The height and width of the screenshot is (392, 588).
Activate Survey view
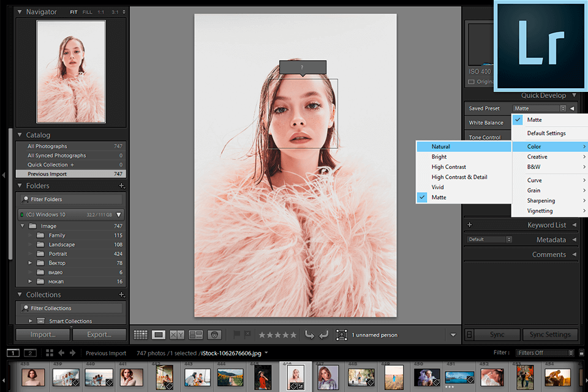point(196,334)
